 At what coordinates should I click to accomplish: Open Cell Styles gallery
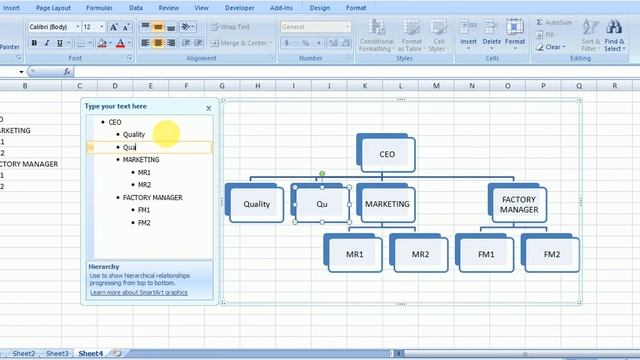438,36
